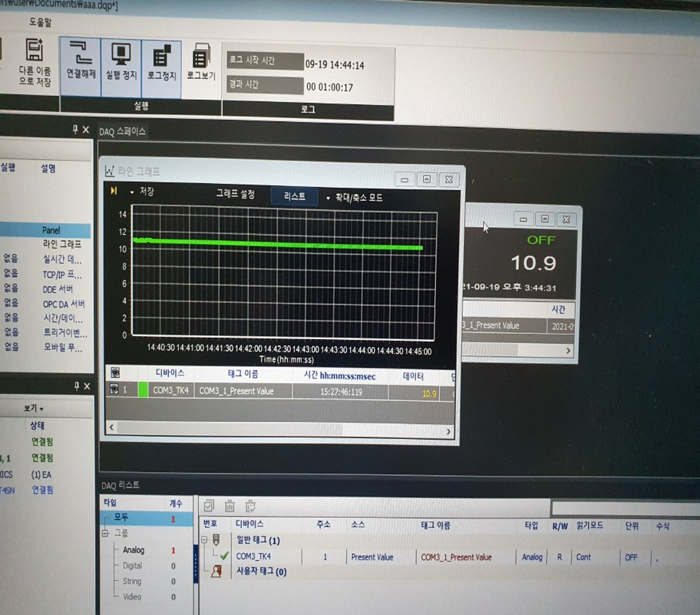Viewport: 700px width, 615px height.
Task: Open the 확대/축소 모드 dropdown
Action: click(328, 198)
